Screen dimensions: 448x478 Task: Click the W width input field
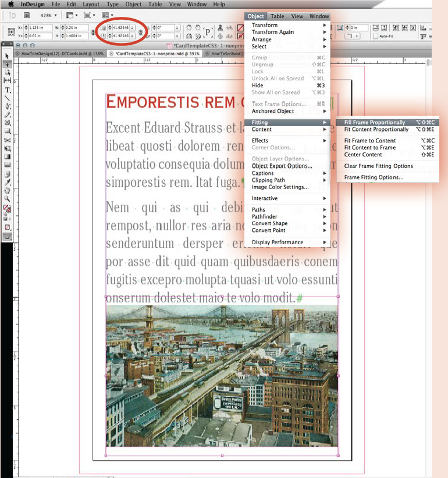[75, 27]
